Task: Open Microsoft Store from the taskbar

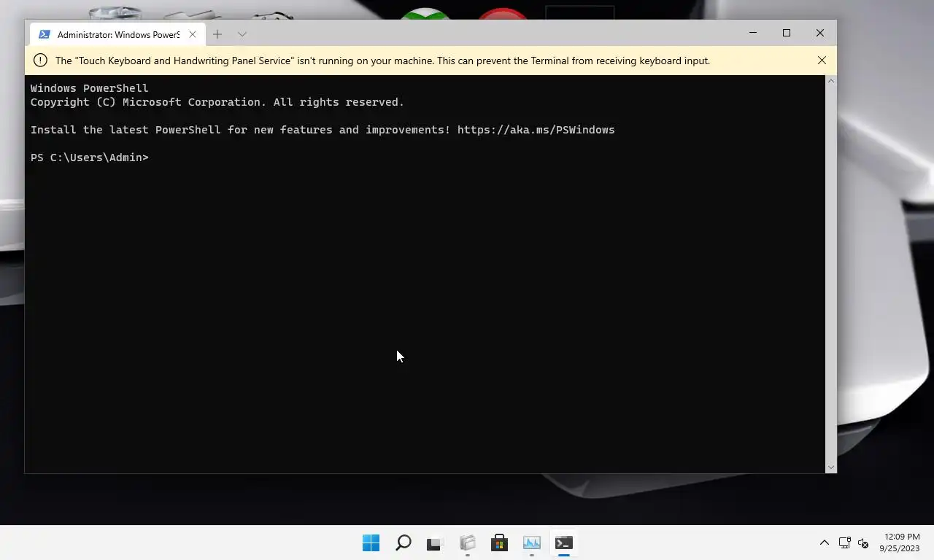Action: pyautogui.click(x=499, y=543)
